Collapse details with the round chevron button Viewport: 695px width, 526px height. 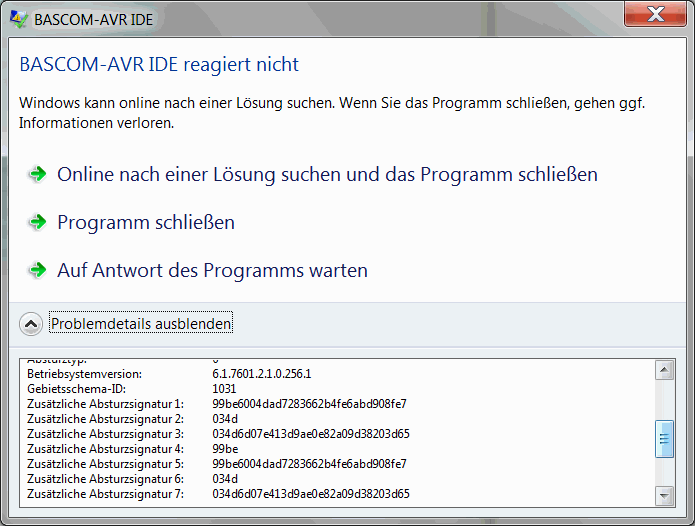click(31, 324)
